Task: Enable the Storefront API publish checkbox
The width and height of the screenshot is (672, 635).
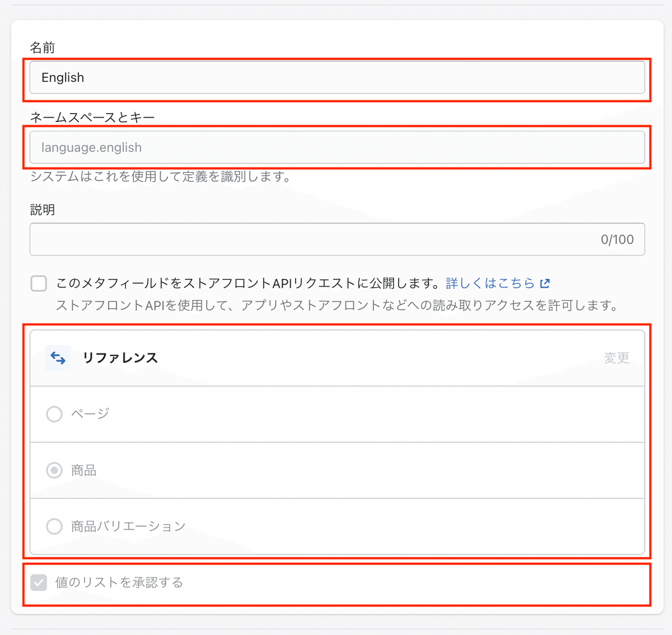Action: pyautogui.click(x=39, y=283)
